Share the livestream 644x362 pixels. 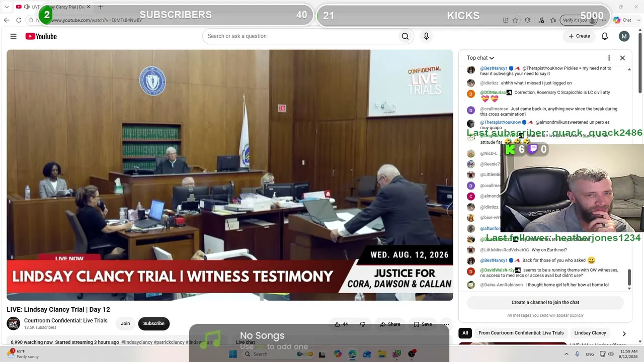[390, 324]
